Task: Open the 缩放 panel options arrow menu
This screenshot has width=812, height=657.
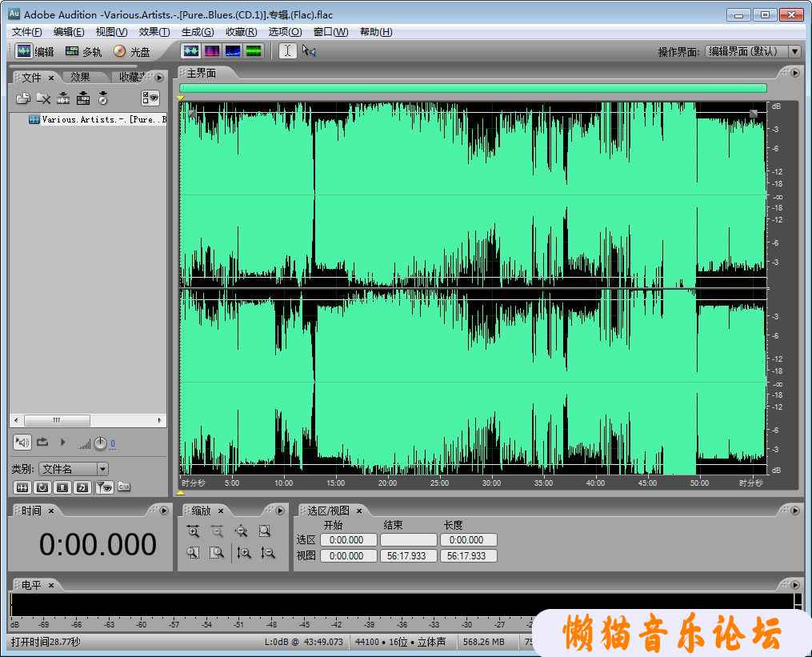Action: pyautogui.click(x=280, y=511)
